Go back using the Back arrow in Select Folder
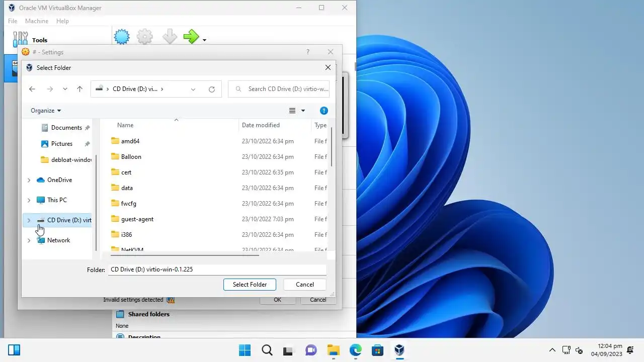This screenshot has width=644, height=362. [x=32, y=89]
